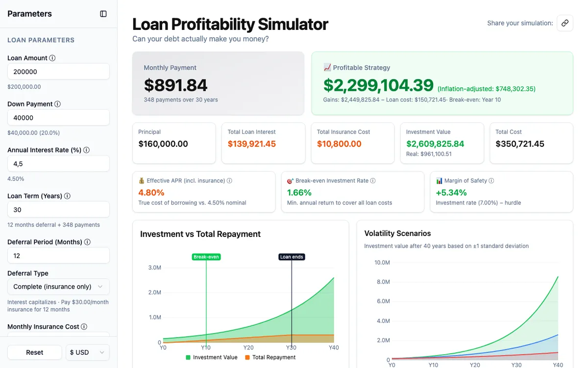The width and height of the screenshot is (588, 368).
Task: Open the USD currency selector
Action: [88, 352]
